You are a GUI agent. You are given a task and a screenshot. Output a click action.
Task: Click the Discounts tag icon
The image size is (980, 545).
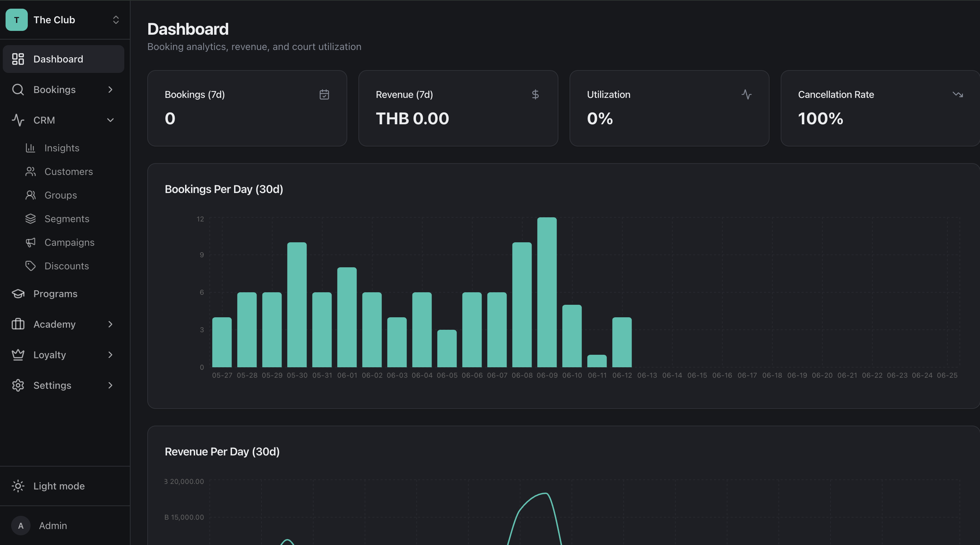(31, 266)
